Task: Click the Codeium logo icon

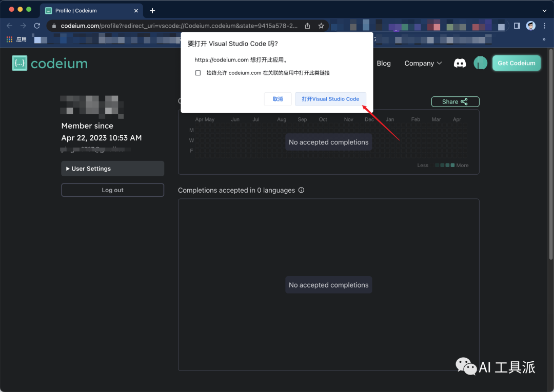Action: (19, 63)
